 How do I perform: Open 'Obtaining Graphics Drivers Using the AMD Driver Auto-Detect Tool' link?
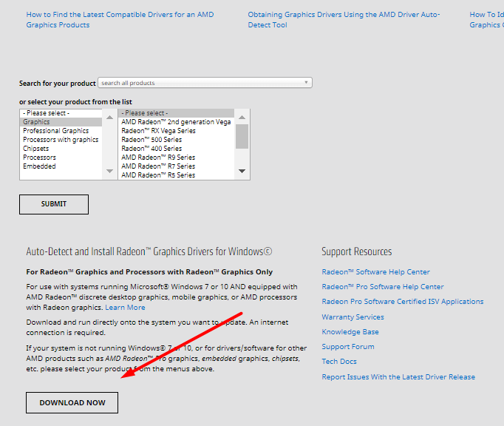[x=344, y=20]
